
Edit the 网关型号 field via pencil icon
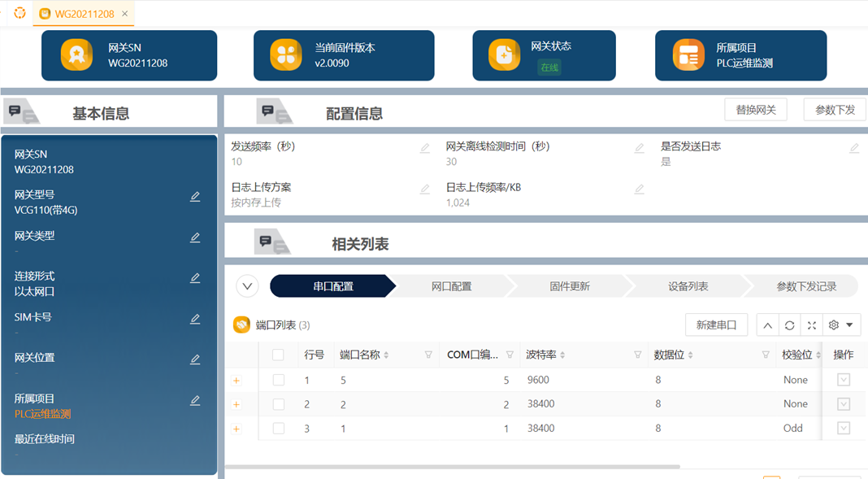tap(195, 197)
